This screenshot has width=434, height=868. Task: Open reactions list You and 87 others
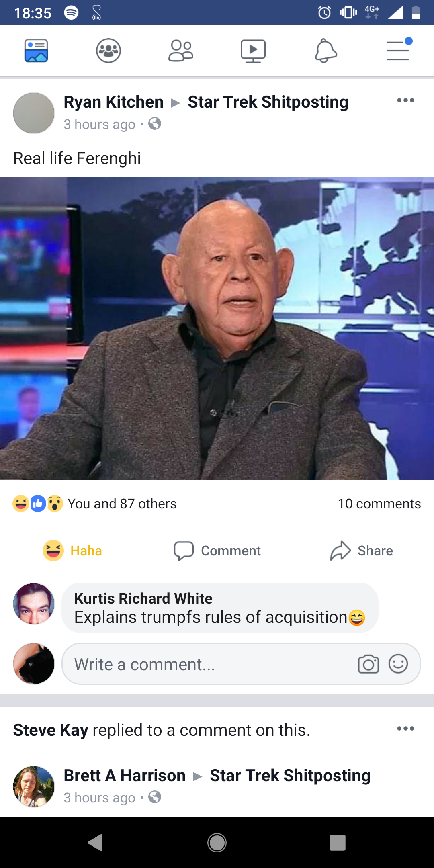point(95,504)
